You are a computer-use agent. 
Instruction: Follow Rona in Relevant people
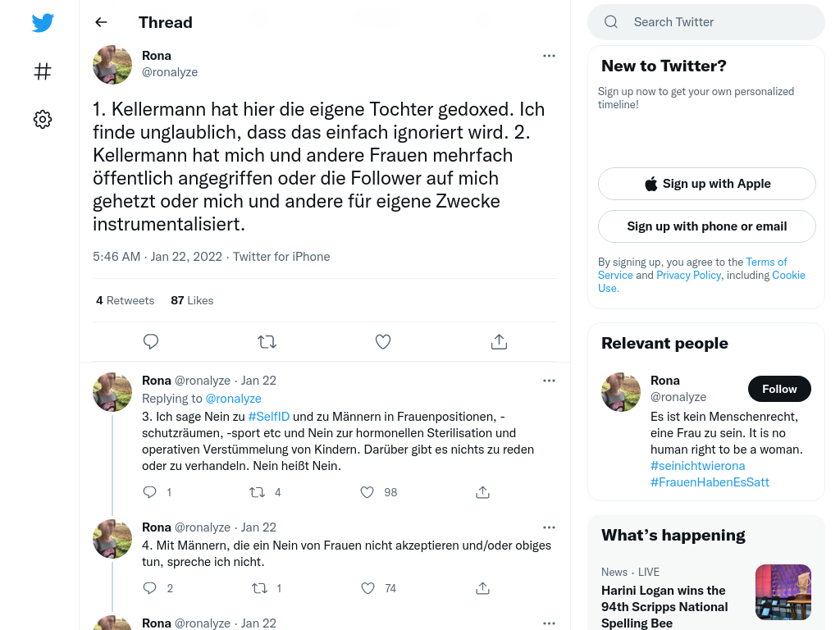coord(778,389)
